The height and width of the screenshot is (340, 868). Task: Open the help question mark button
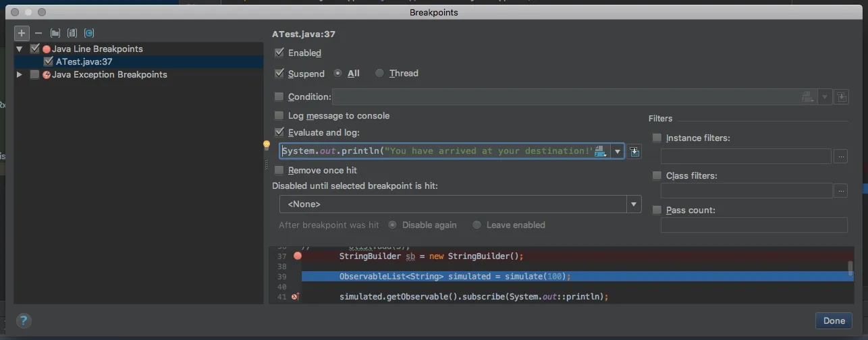tap(24, 321)
